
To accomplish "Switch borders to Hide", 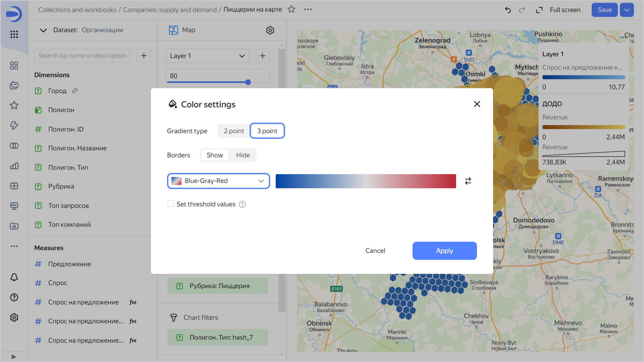I will 243,155.
